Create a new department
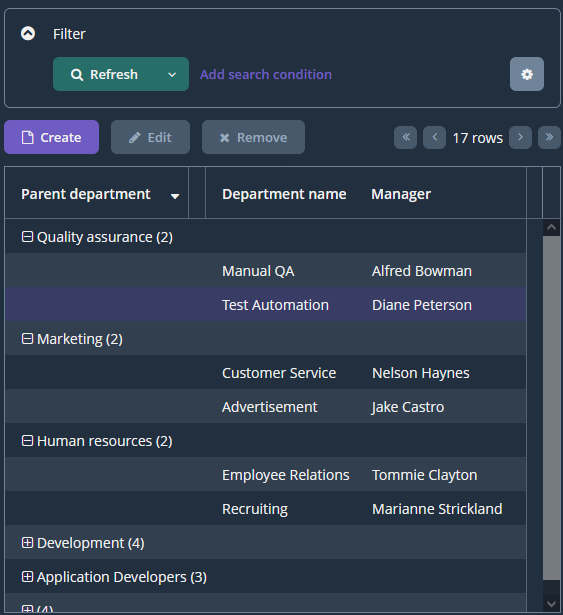 pyautogui.click(x=51, y=137)
